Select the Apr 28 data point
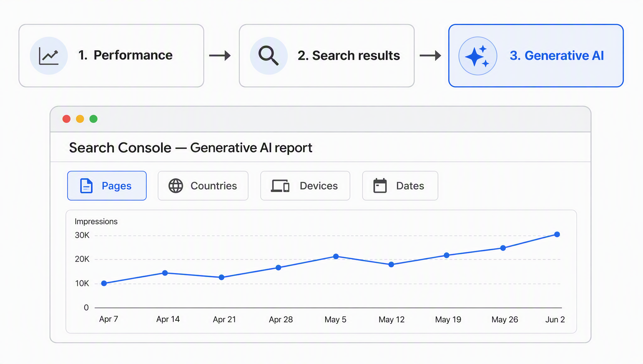The width and height of the screenshot is (643, 364). [x=279, y=268]
